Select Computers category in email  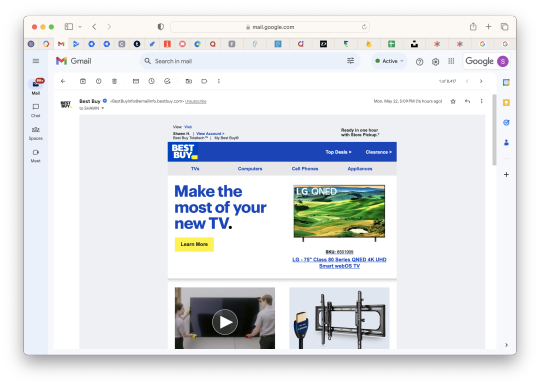point(250,169)
